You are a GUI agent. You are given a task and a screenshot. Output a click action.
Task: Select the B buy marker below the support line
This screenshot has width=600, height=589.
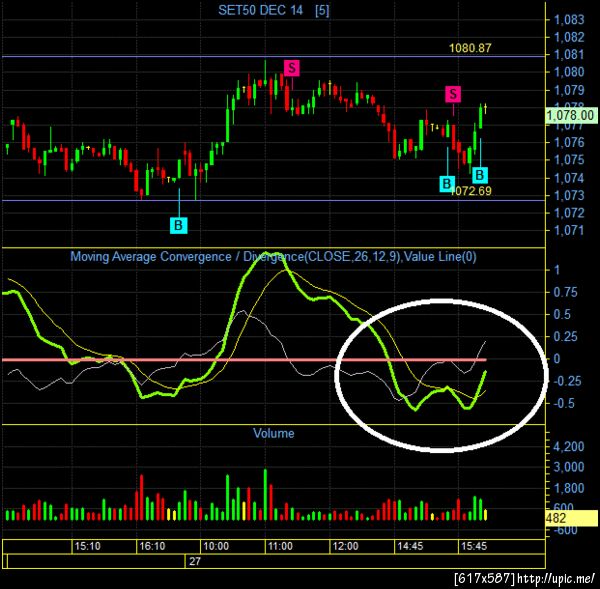tap(179, 225)
